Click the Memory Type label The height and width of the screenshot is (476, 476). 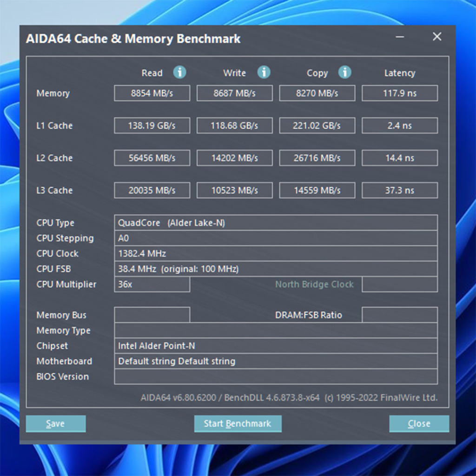coord(63,331)
